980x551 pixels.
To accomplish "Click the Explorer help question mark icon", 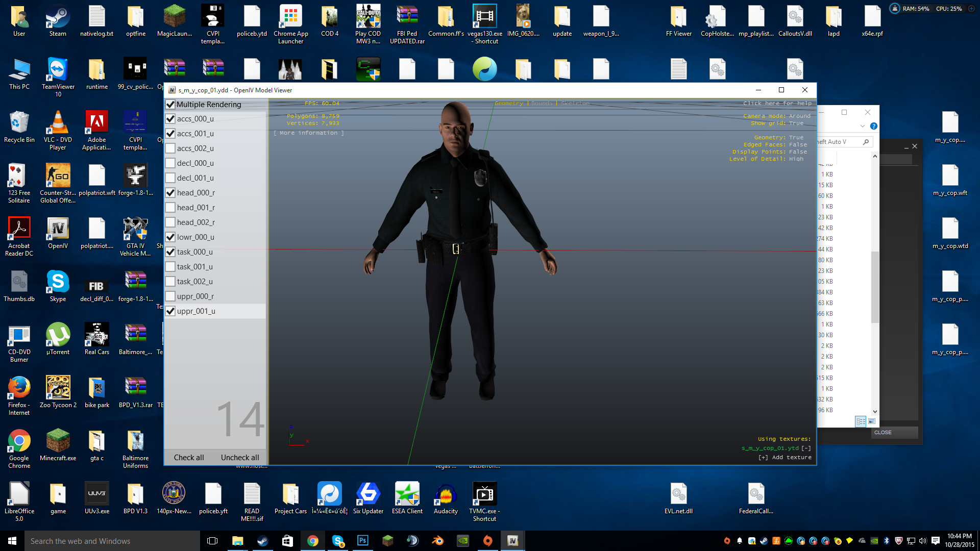I will click(874, 126).
